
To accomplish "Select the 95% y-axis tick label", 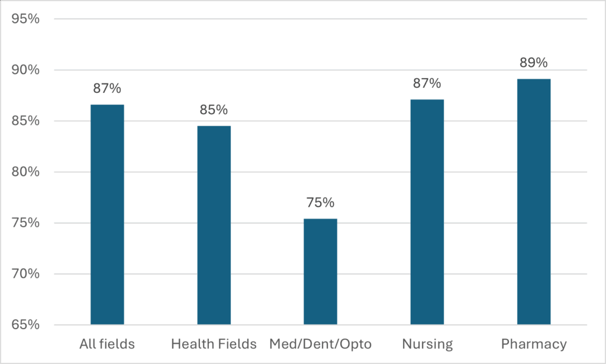I will click(x=25, y=19).
